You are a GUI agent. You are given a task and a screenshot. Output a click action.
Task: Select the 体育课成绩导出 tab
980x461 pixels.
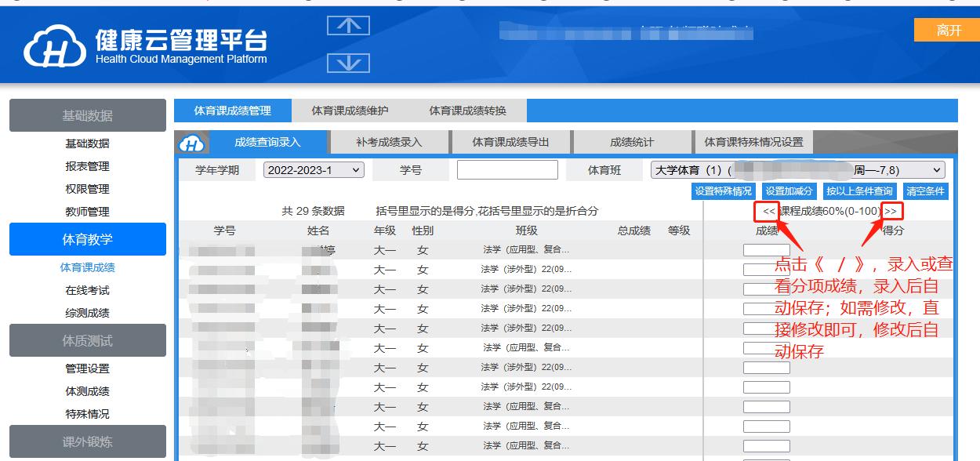click(510, 143)
